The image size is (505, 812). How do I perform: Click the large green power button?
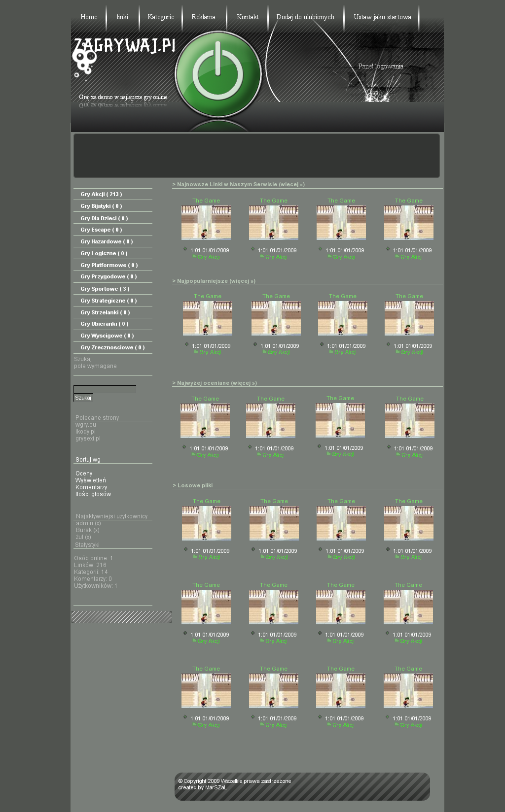[218, 75]
